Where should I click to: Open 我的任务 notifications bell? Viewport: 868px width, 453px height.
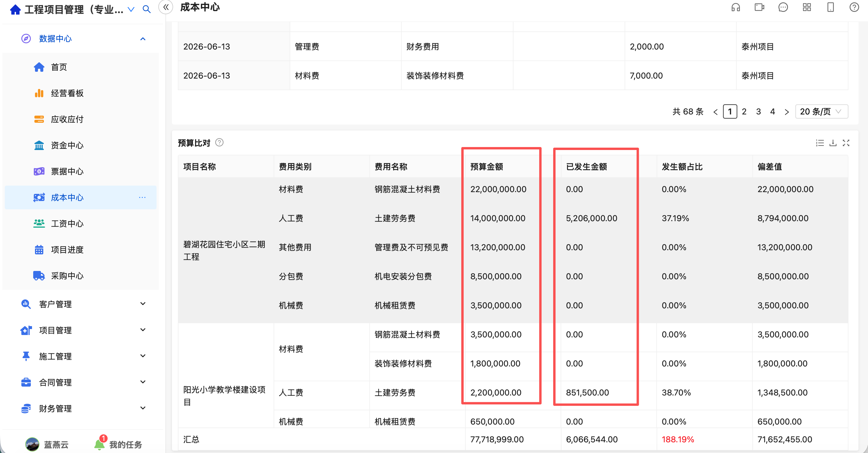(99, 444)
